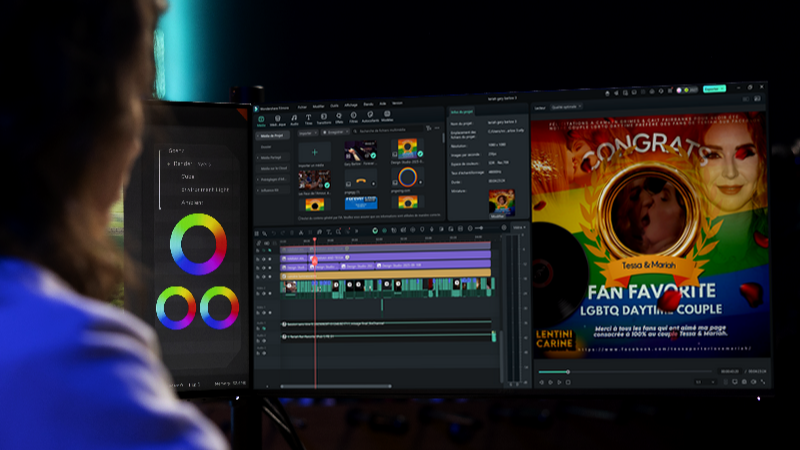Open the Fichier menu
The height and width of the screenshot is (450, 800).
tap(302, 107)
